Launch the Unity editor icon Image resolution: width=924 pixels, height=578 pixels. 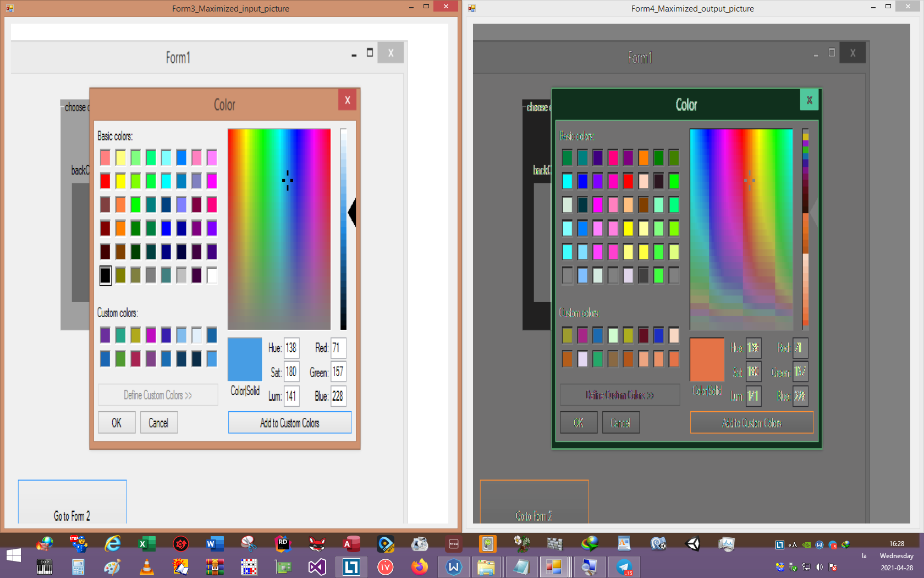pos(692,544)
